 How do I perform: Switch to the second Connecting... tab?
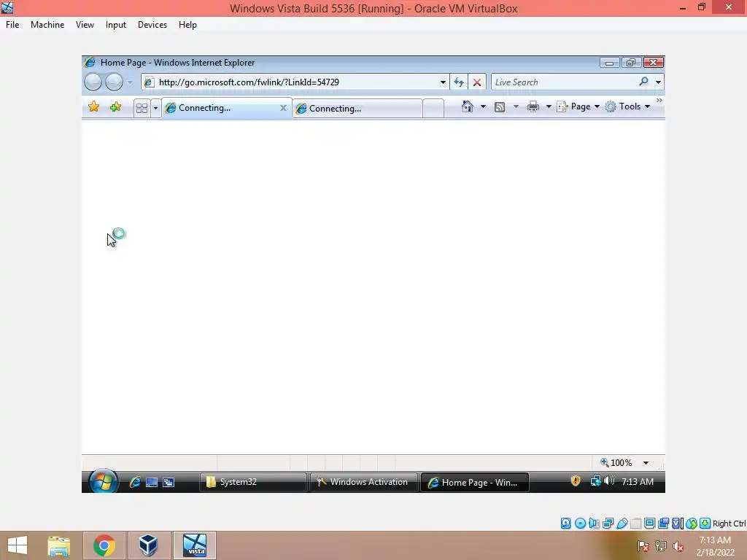[357, 109]
